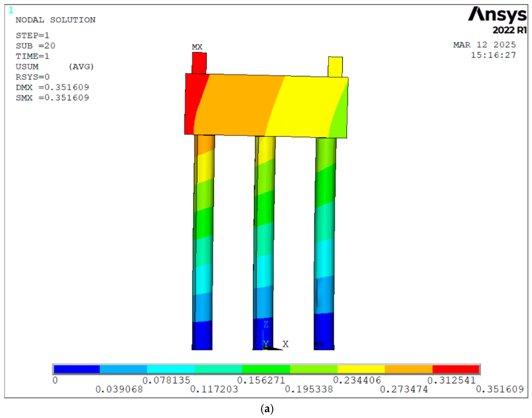Click the Y axis triad label

coord(266,344)
